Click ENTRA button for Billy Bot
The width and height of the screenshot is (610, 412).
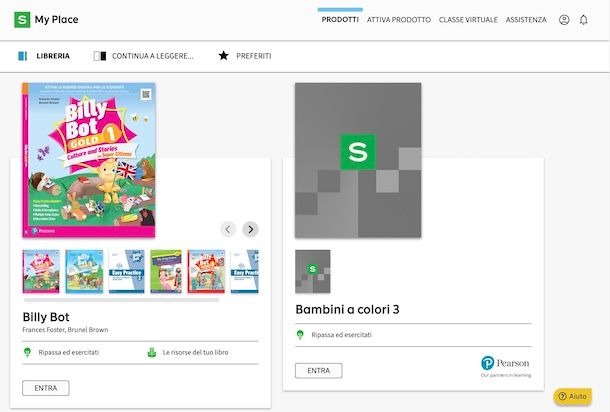click(46, 388)
